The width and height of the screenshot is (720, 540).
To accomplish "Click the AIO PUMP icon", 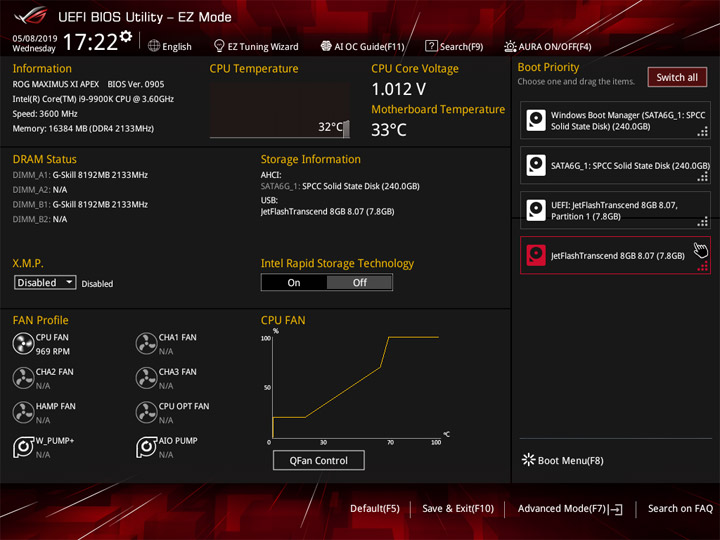I will pyautogui.click(x=146, y=447).
